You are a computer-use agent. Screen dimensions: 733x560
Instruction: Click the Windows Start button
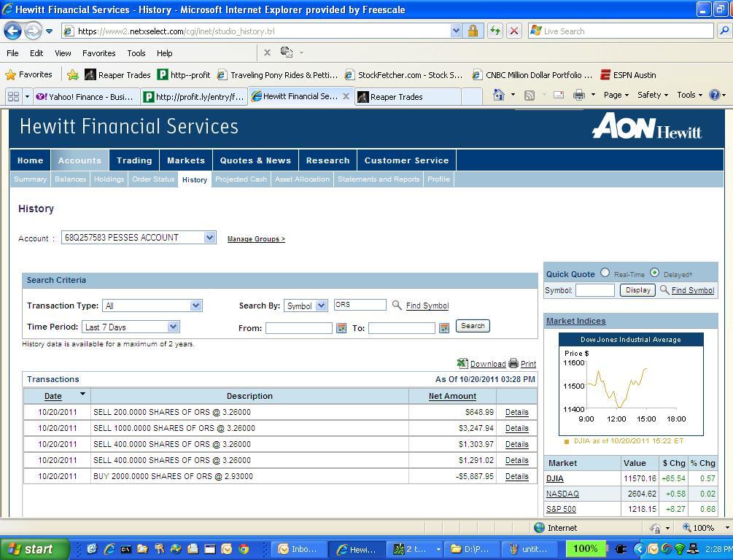tap(34, 549)
